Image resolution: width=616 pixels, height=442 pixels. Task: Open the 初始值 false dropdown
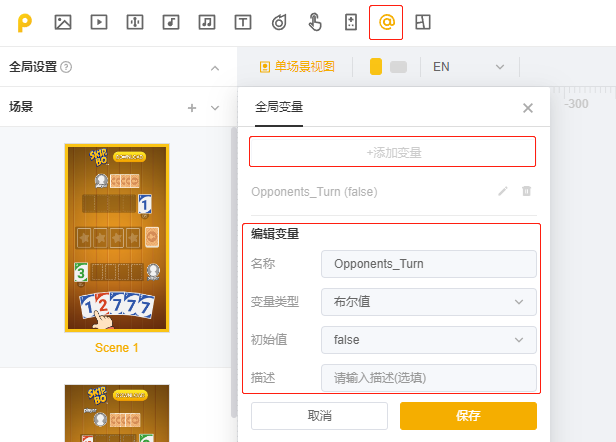tap(429, 340)
